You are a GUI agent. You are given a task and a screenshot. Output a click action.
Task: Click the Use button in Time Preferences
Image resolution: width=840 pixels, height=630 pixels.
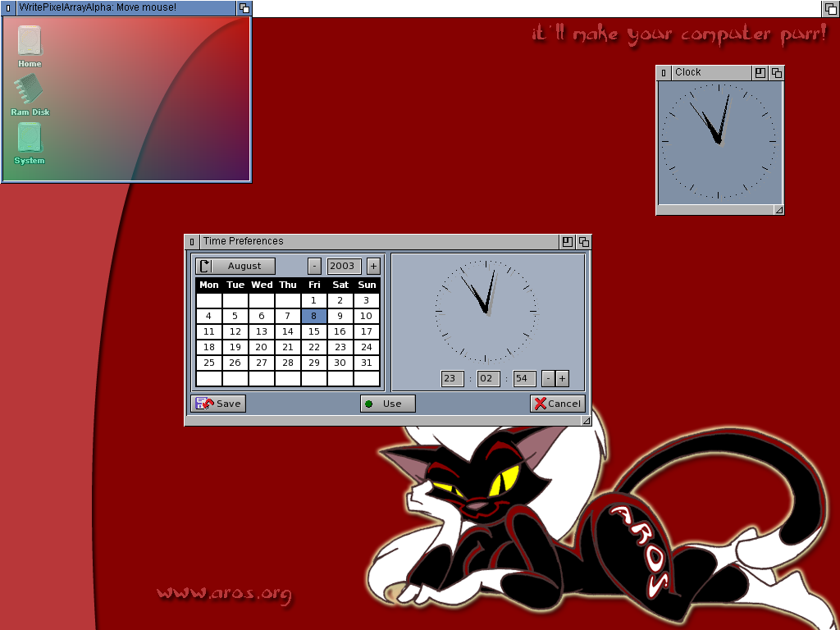pos(388,404)
